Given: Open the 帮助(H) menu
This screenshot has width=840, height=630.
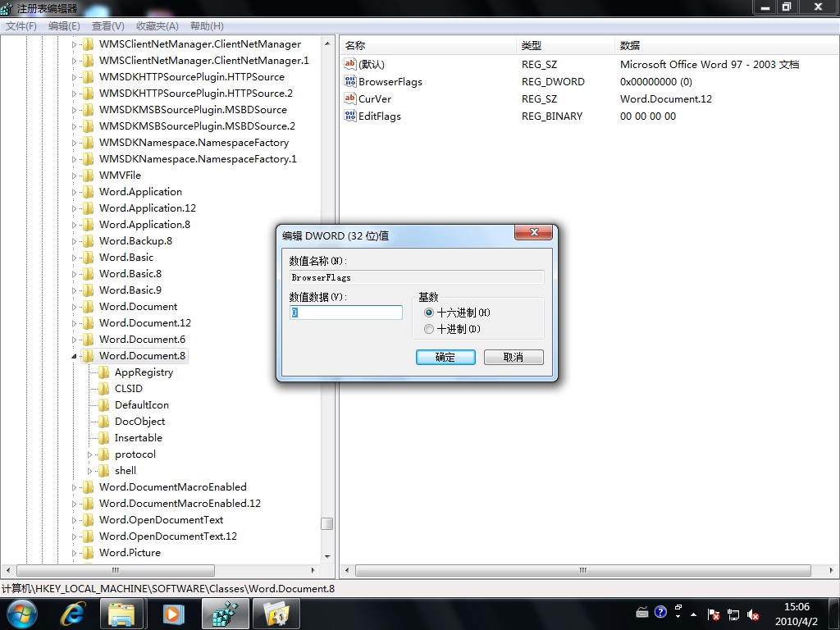Looking at the screenshot, I should [x=207, y=26].
